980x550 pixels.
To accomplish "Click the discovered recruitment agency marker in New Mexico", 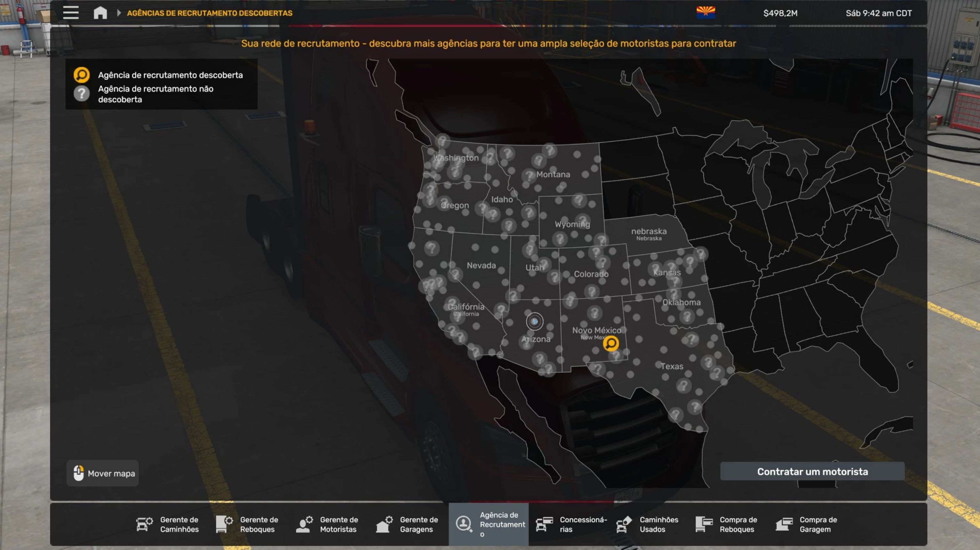I will click(610, 343).
